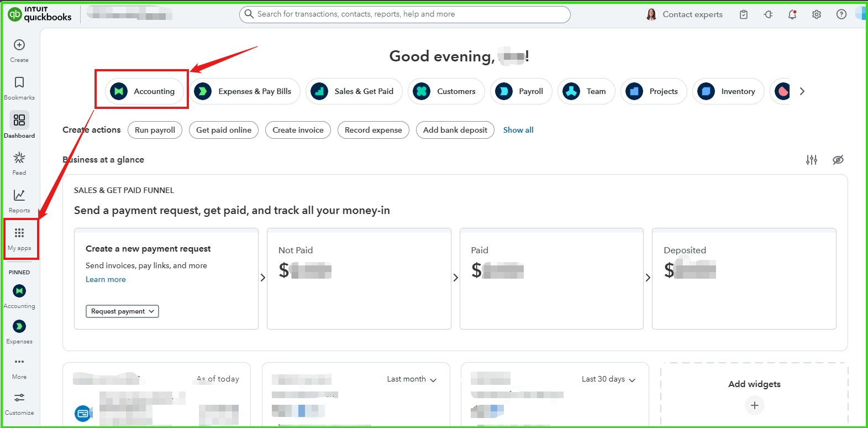Open the integrations plug icon in header
The width and height of the screenshot is (868, 428).
tap(768, 14)
